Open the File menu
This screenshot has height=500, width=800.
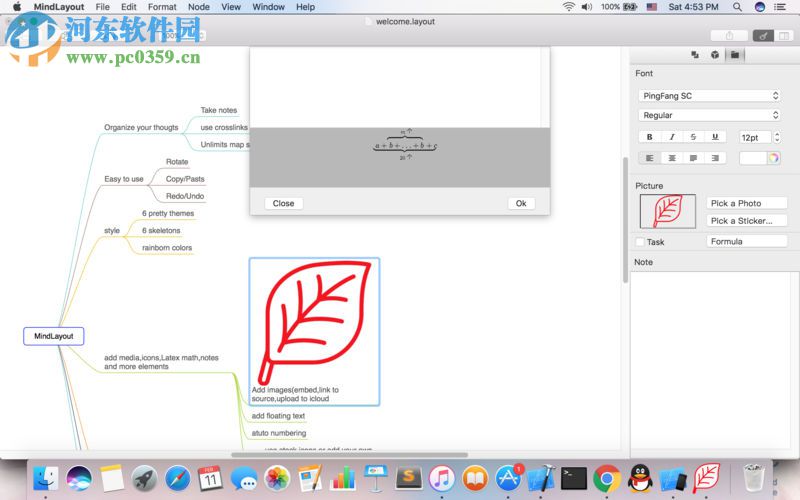point(103,7)
